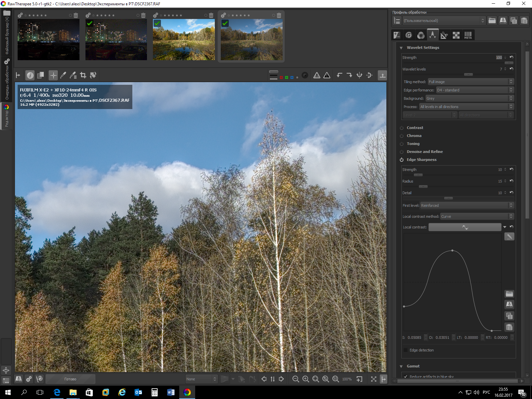Viewport: 532px width, 399px height.
Task: Adjust the Edge Sharpness Detail slider
Action: point(449,198)
